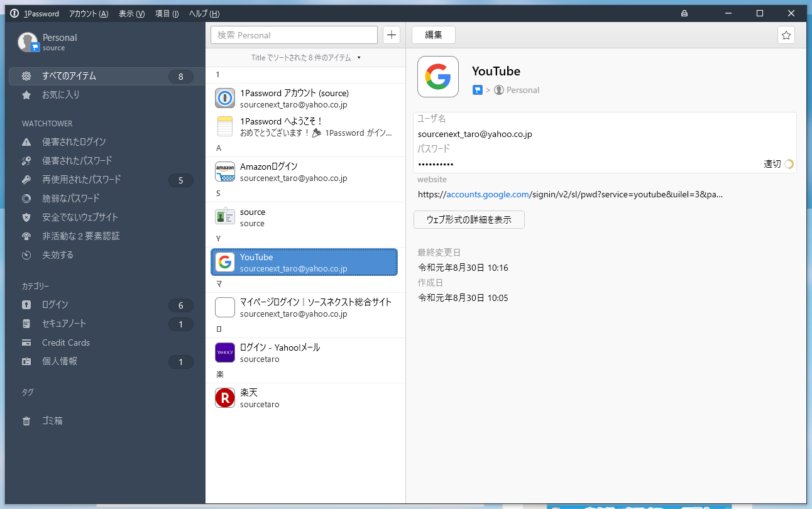The image size is (812, 509).
Task: Click the 個人情報 category icon
Action: pos(26,361)
